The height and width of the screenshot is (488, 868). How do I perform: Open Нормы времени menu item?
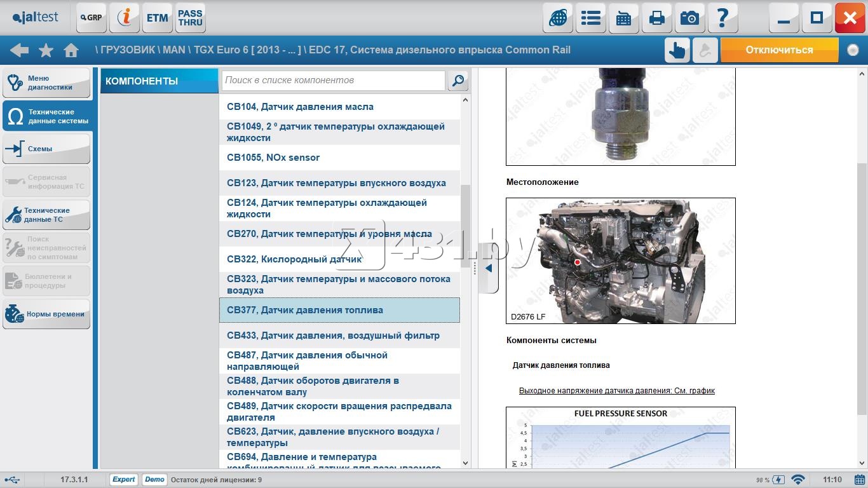[x=46, y=314]
